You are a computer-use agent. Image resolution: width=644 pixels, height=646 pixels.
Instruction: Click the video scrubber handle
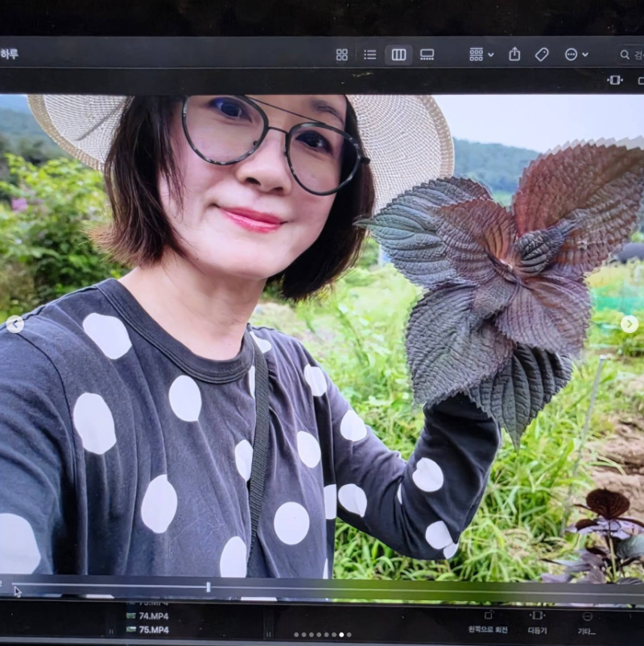(x=208, y=587)
